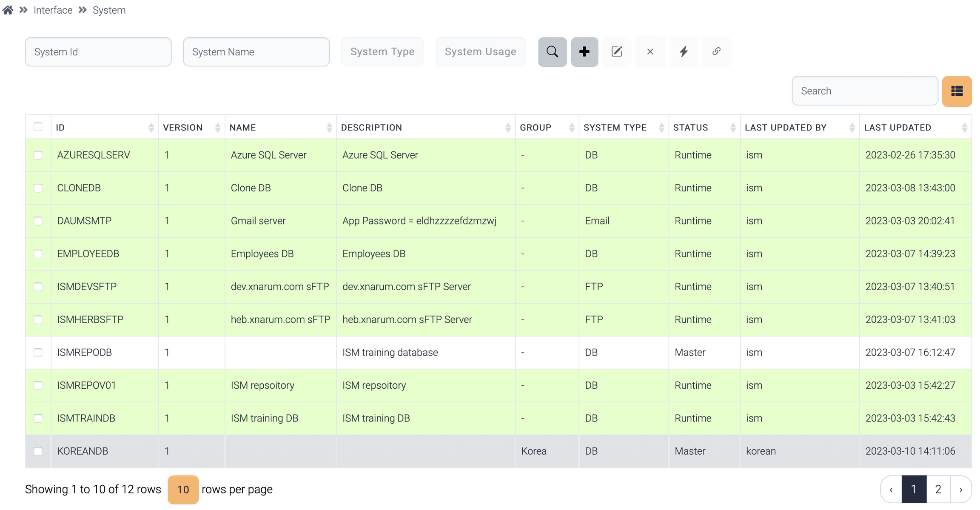The image size is (980, 510).
Task: Click the chain link icon button
Action: pyautogui.click(x=716, y=52)
